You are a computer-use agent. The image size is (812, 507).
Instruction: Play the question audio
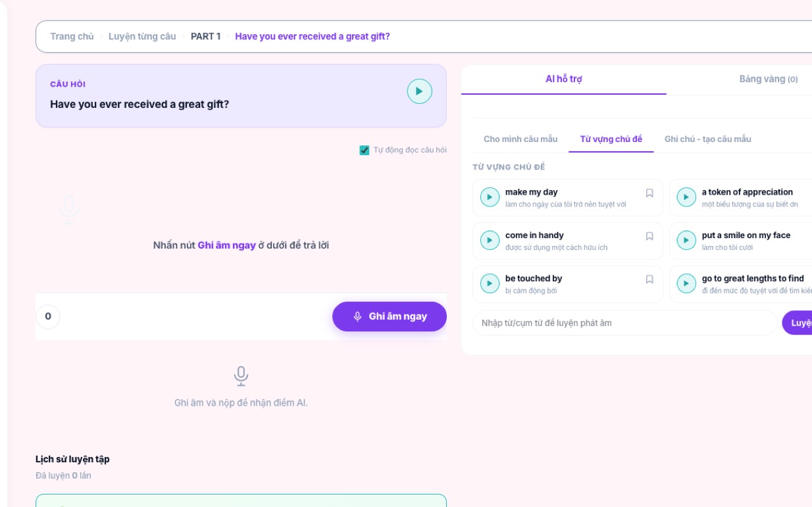419,91
